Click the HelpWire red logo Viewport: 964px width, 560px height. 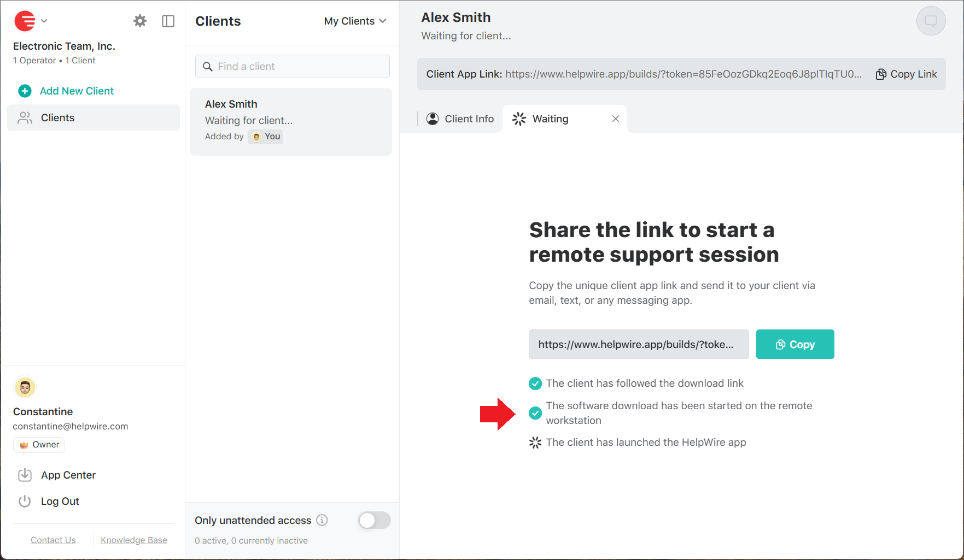24,20
